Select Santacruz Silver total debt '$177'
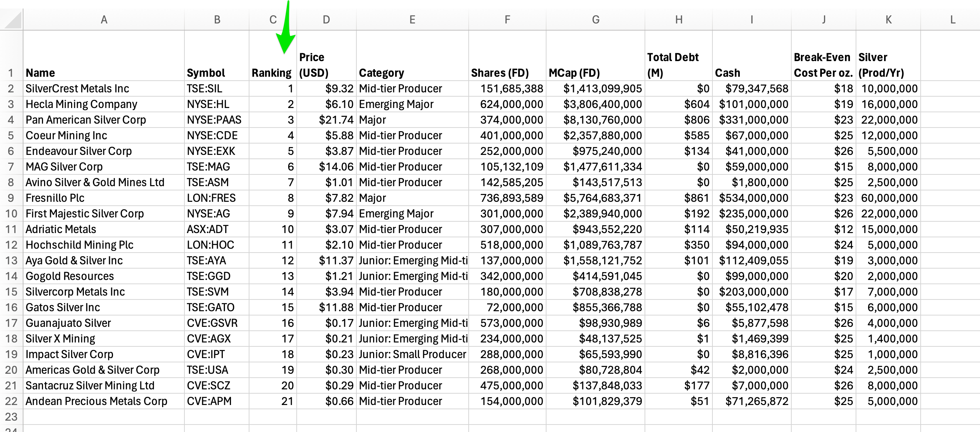Screen dimensions: 980x432 679,385
